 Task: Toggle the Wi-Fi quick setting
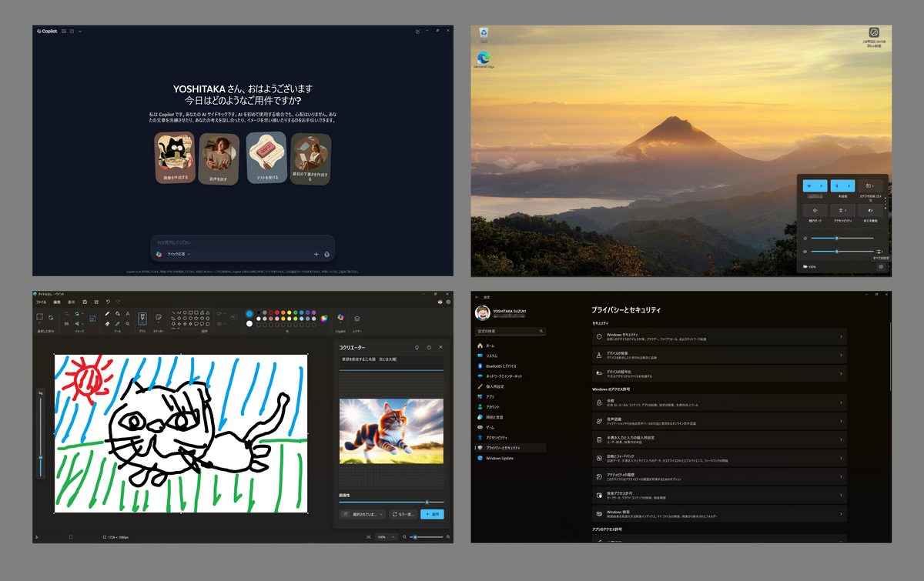click(809, 186)
